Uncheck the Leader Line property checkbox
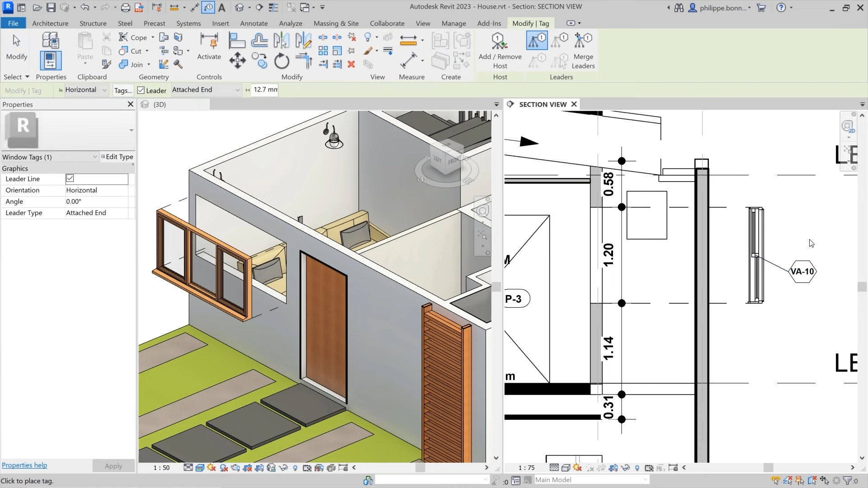The image size is (868, 488). [x=70, y=178]
